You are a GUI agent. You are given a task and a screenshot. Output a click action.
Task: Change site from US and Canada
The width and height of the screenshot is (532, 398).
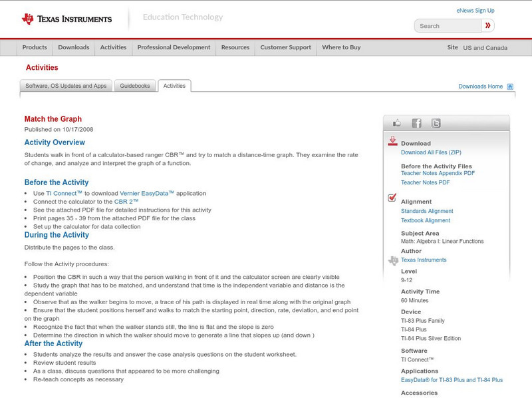485,48
